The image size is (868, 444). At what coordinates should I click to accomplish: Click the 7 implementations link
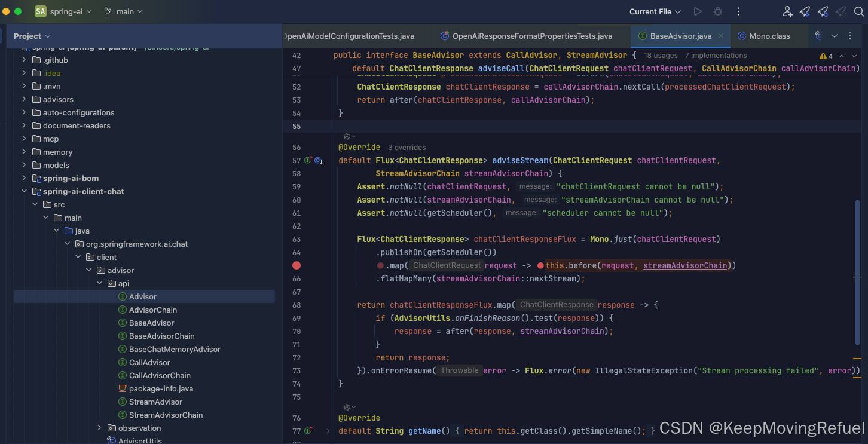(x=716, y=55)
